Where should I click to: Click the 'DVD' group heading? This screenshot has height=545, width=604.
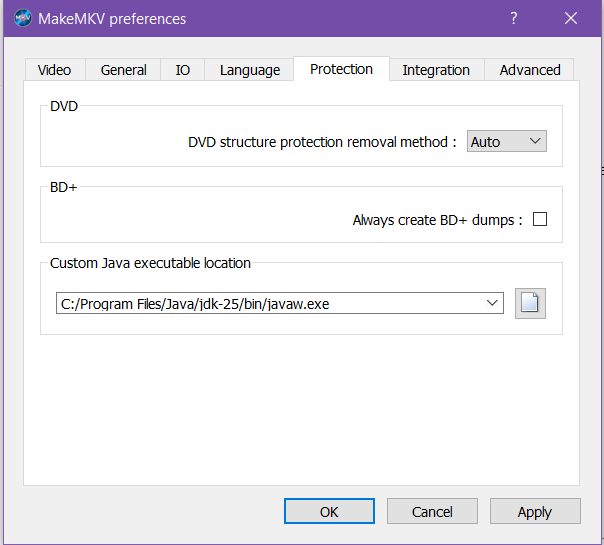click(x=64, y=106)
